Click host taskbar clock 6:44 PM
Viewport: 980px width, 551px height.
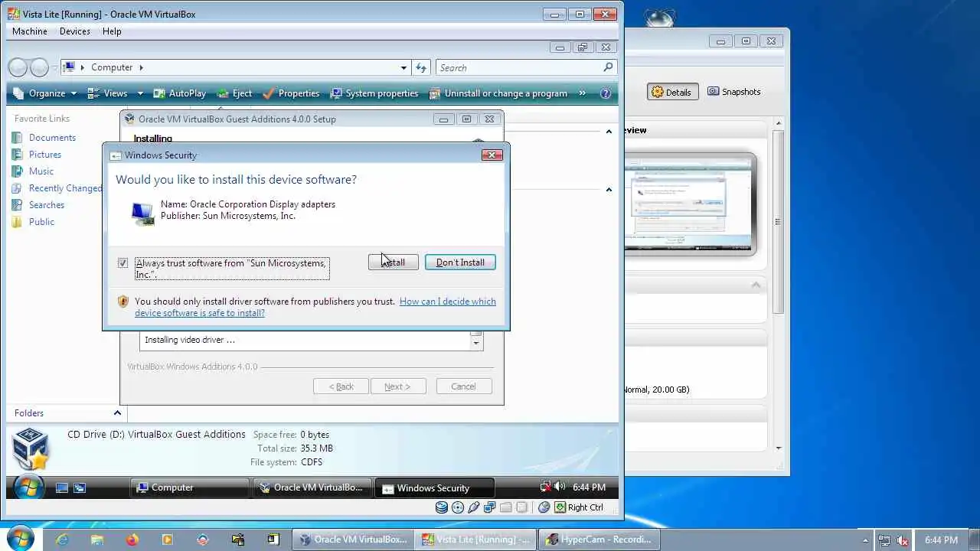[x=941, y=540]
